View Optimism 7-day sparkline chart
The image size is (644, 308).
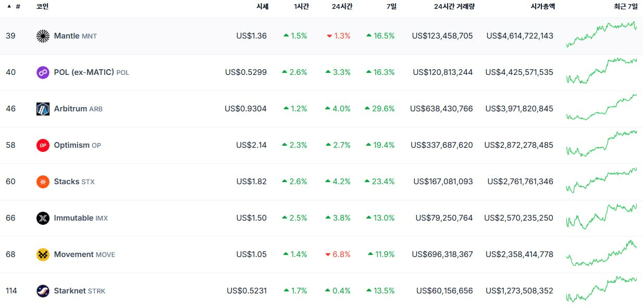pos(602,144)
